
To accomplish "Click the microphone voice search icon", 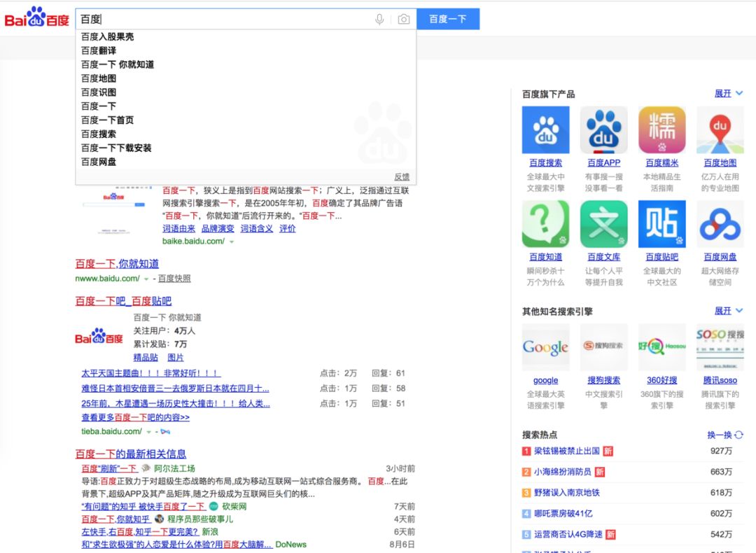I will tap(379, 20).
